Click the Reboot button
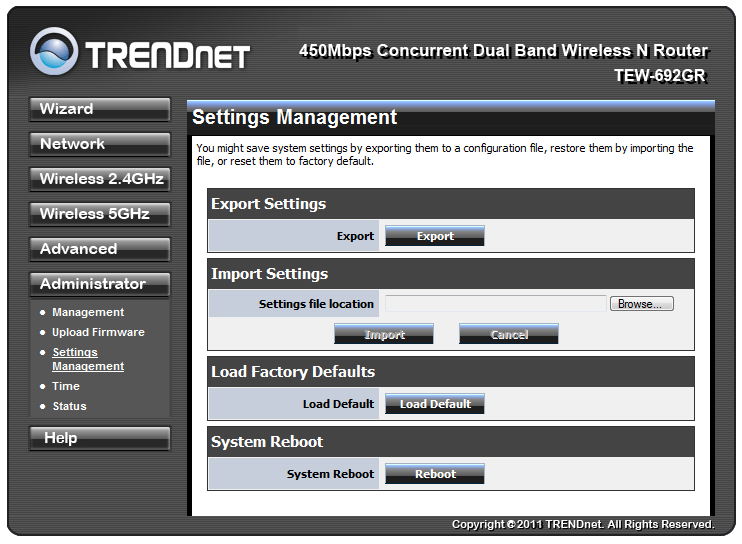 coord(434,474)
